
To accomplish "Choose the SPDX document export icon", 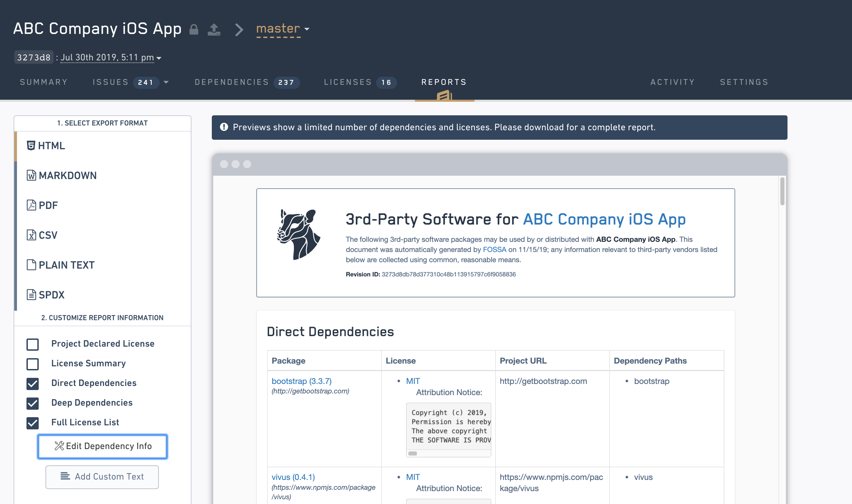I will [x=31, y=294].
